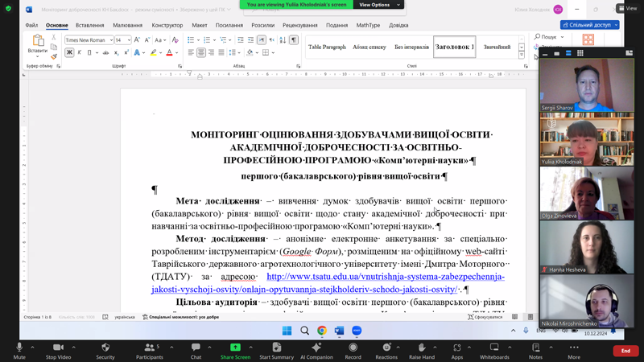Open Reactions emoji menu
This screenshot has height=362, width=644.
click(x=386, y=348)
